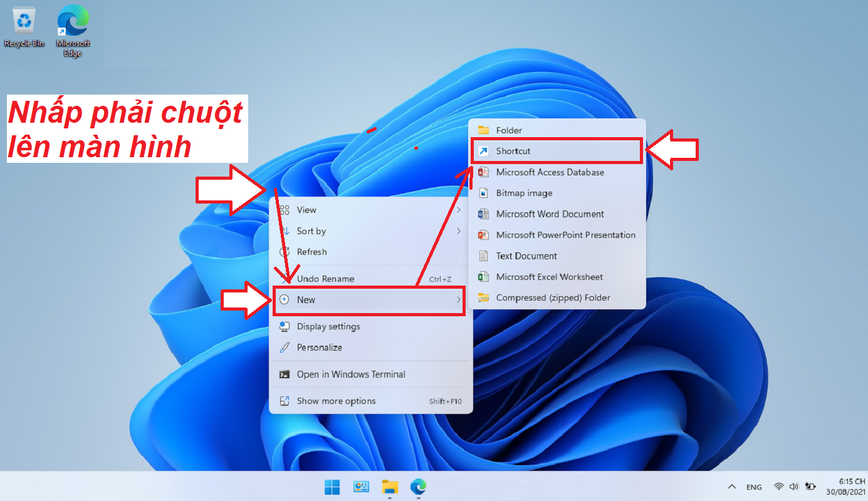Click the Ctrl+Z shortcut text
This screenshot has width=868, height=501.
tap(440, 279)
